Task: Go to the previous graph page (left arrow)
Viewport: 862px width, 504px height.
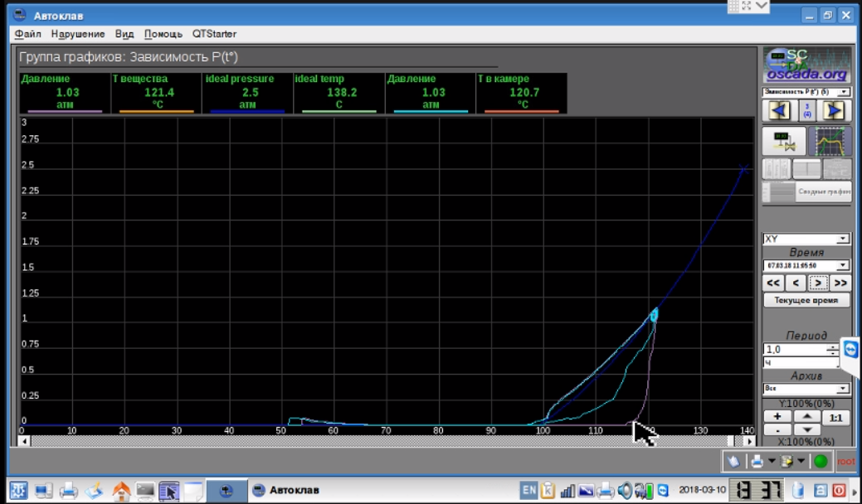Action: point(779,110)
